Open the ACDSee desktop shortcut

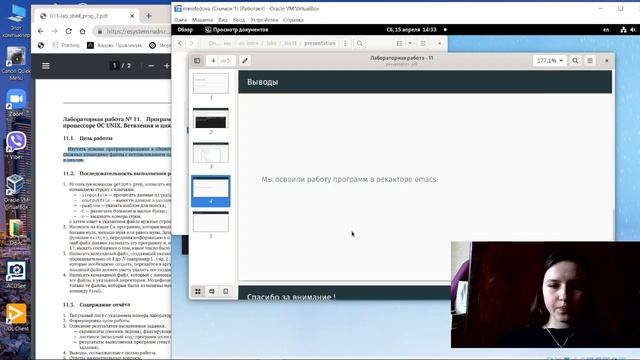click(x=16, y=275)
